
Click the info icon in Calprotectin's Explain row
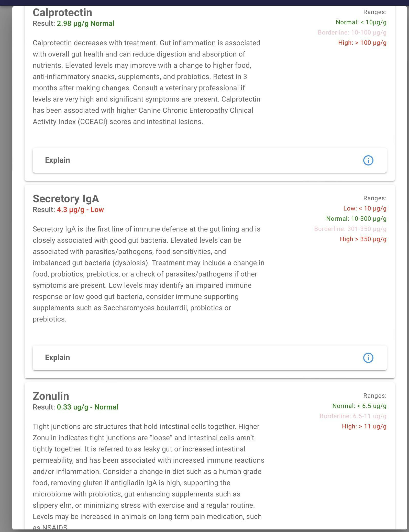368,160
